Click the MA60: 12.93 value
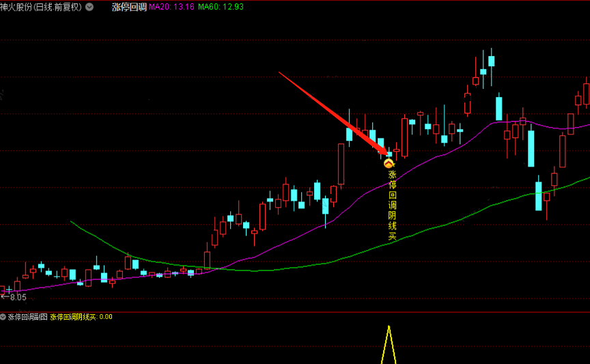590x364 pixels. pos(221,7)
